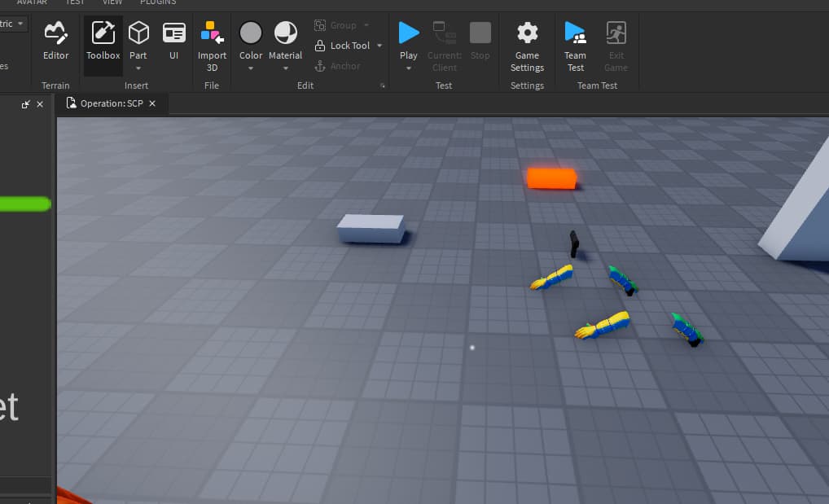Open the Lock Tool dropdown
The width and height of the screenshot is (829, 504).
point(379,46)
